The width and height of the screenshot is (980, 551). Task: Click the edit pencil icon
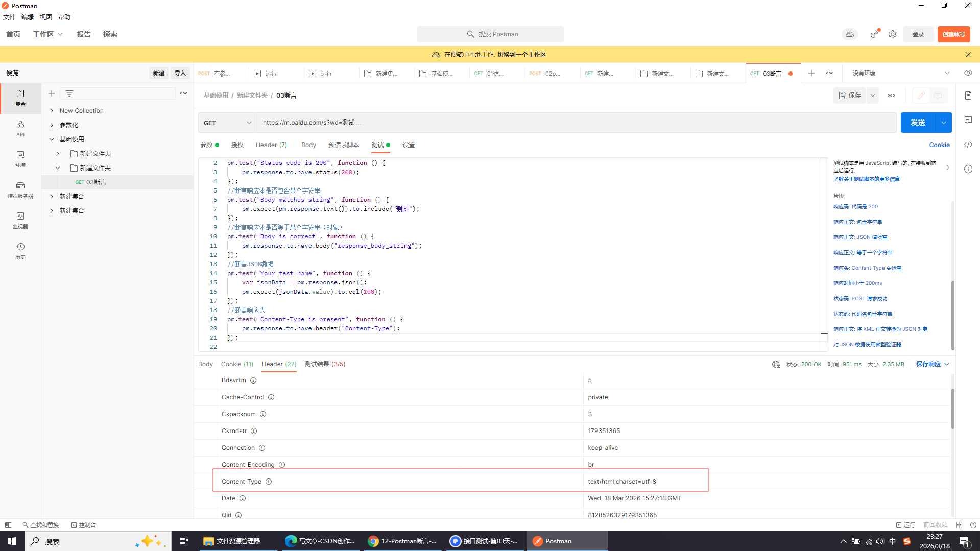[921, 95]
